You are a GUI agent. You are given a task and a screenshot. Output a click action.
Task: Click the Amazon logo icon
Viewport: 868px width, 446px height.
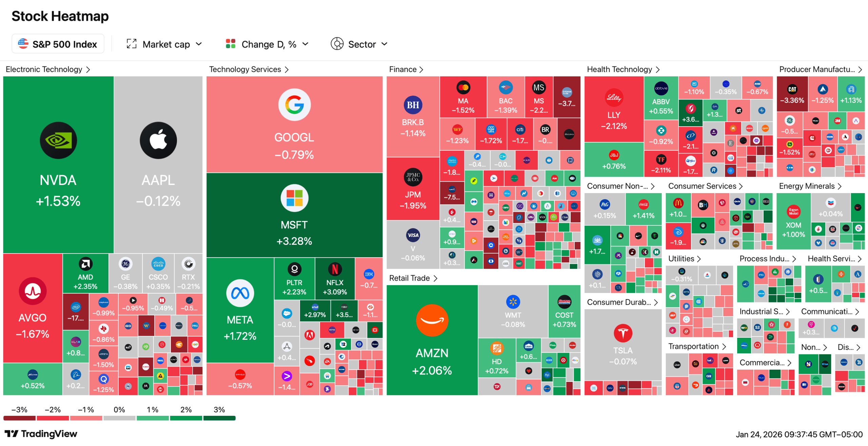pyautogui.click(x=432, y=320)
